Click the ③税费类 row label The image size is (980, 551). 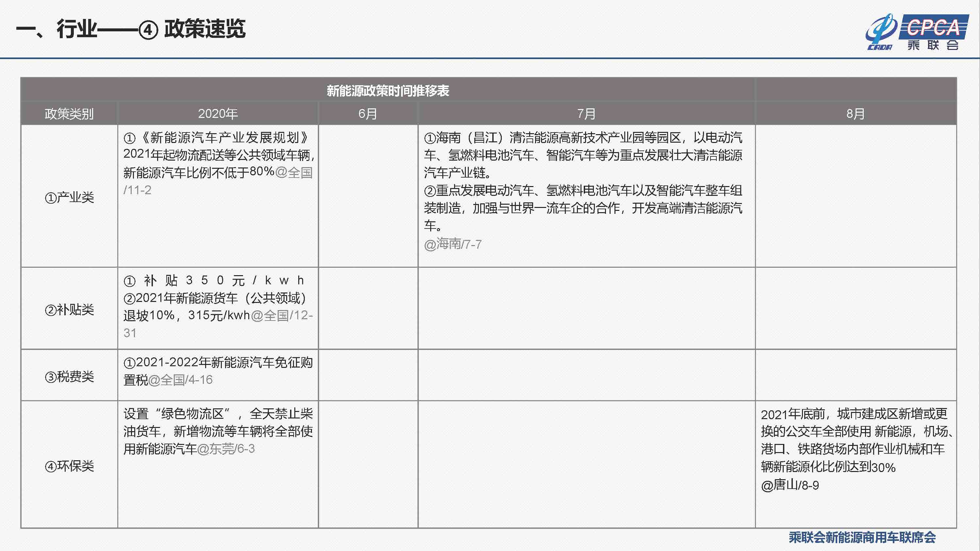coord(69,376)
